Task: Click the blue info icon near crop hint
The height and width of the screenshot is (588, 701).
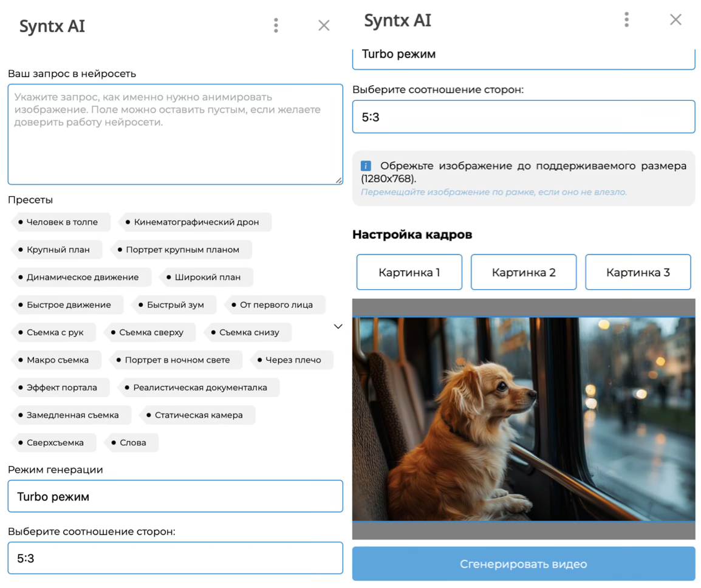Action: [x=366, y=166]
